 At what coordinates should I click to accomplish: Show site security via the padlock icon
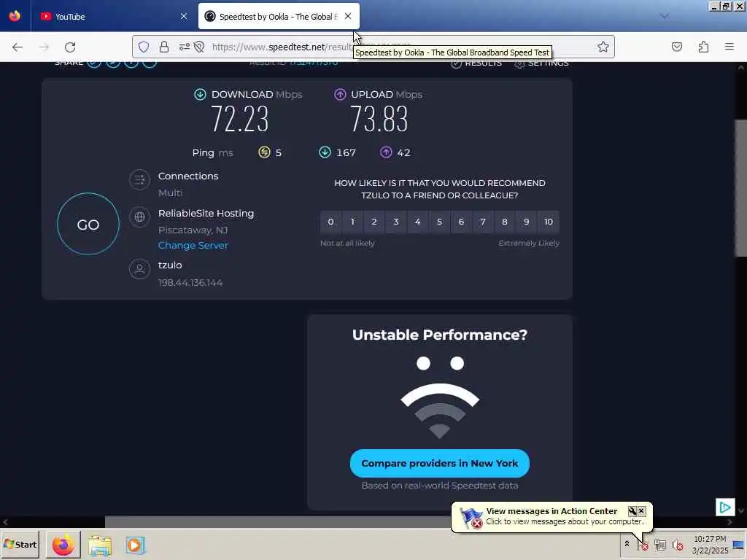(164, 47)
